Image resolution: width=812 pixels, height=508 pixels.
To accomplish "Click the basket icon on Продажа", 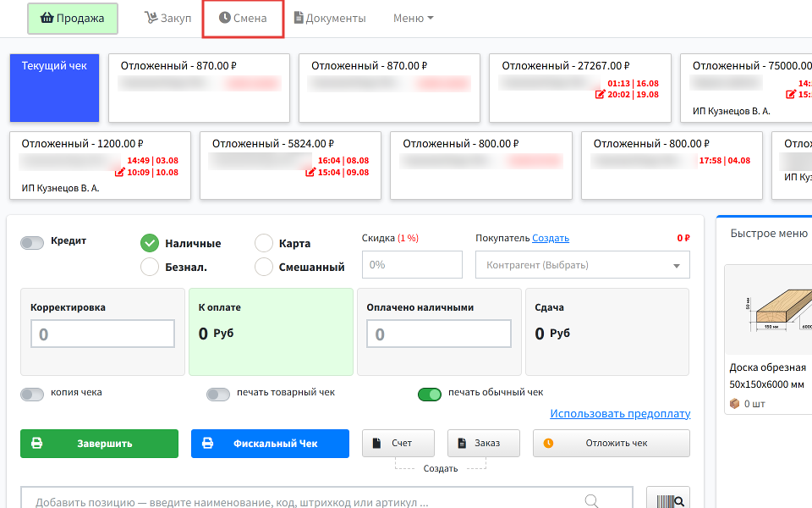I will point(47,18).
